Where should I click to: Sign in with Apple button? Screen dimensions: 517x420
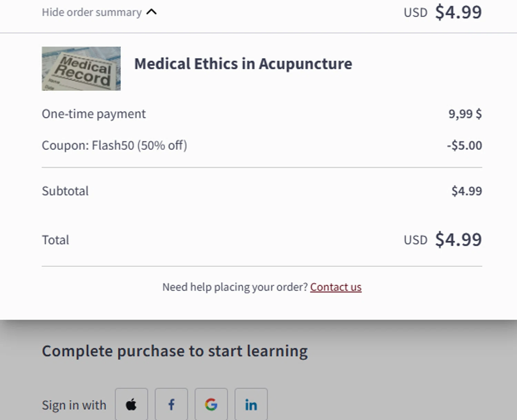click(131, 405)
